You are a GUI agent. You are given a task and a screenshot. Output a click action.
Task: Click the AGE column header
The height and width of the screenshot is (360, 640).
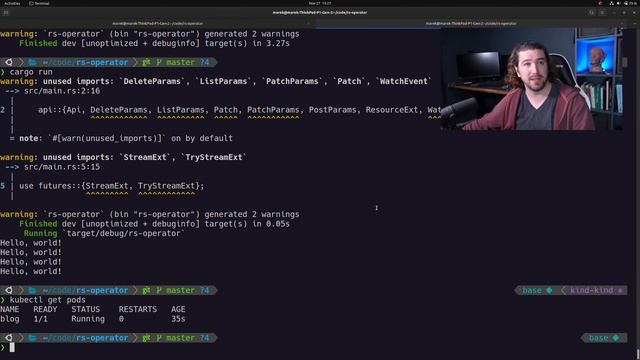178,309
